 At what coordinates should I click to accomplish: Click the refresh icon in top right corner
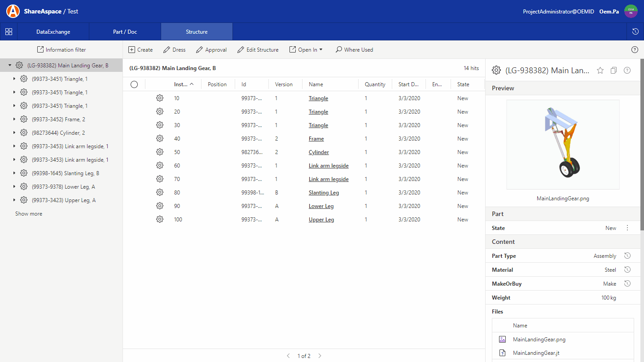point(635,31)
